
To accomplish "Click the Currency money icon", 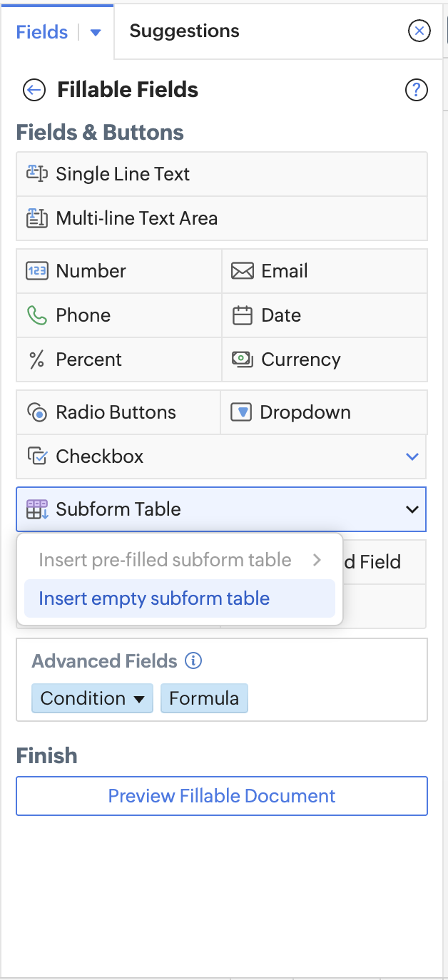I will [243, 359].
